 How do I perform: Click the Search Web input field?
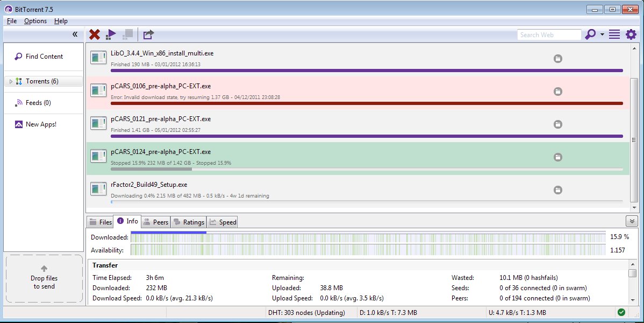[549, 35]
